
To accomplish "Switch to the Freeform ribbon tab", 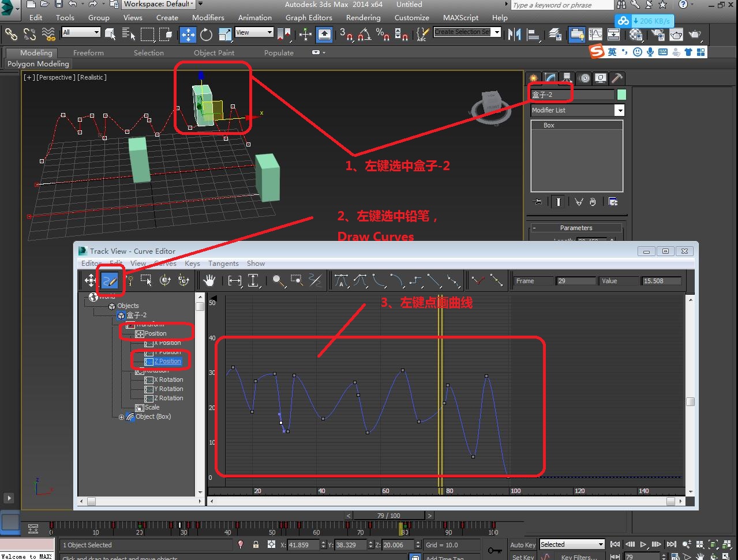I will (x=88, y=53).
